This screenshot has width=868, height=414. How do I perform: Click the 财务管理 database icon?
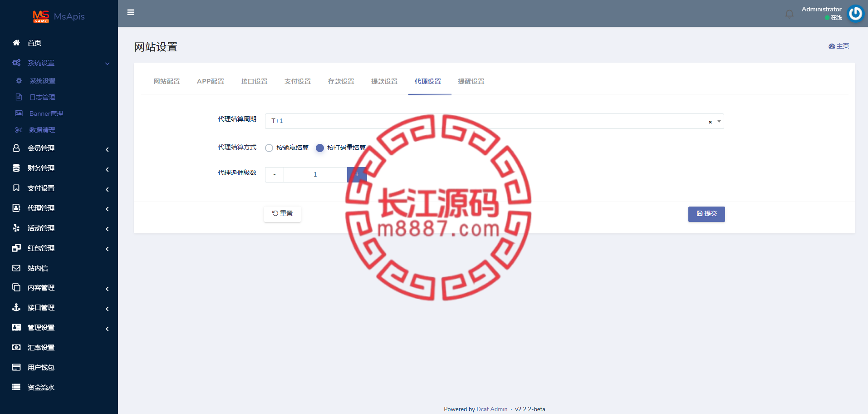[16, 168]
